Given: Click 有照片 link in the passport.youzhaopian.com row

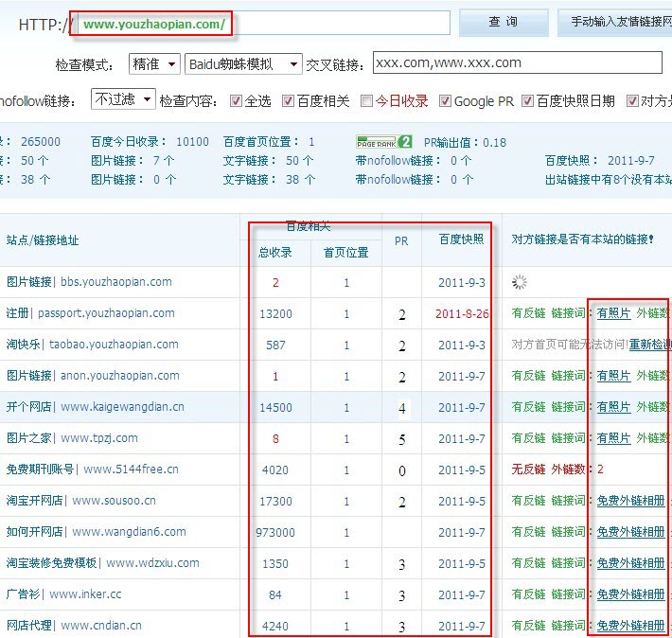Looking at the screenshot, I should coord(613,313).
